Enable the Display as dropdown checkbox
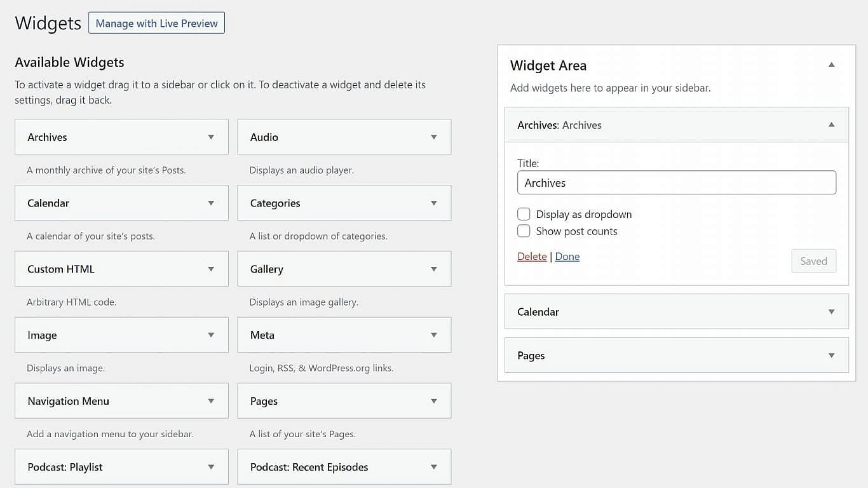Image resolution: width=868 pixels, height=488 pixels. pos(524,214)
